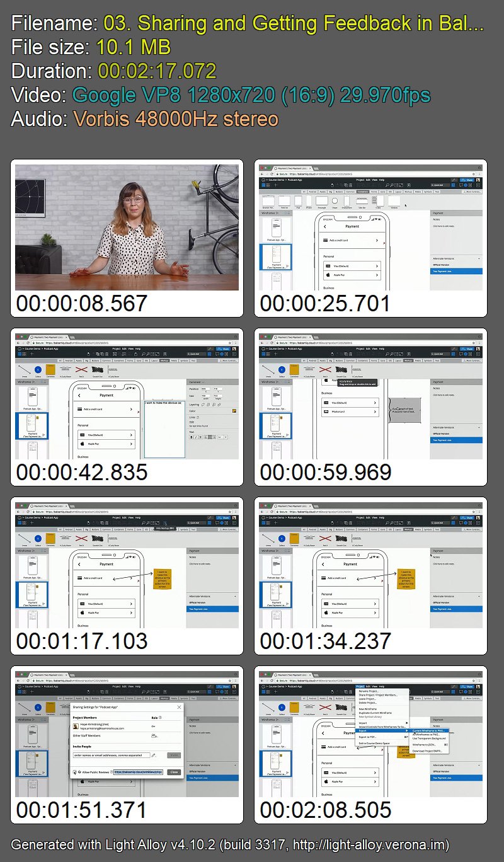This screenshot has height=862, width=504.
Task: Select the Red X control in the 00:00:42.835 frame
Action: (81, 369)
